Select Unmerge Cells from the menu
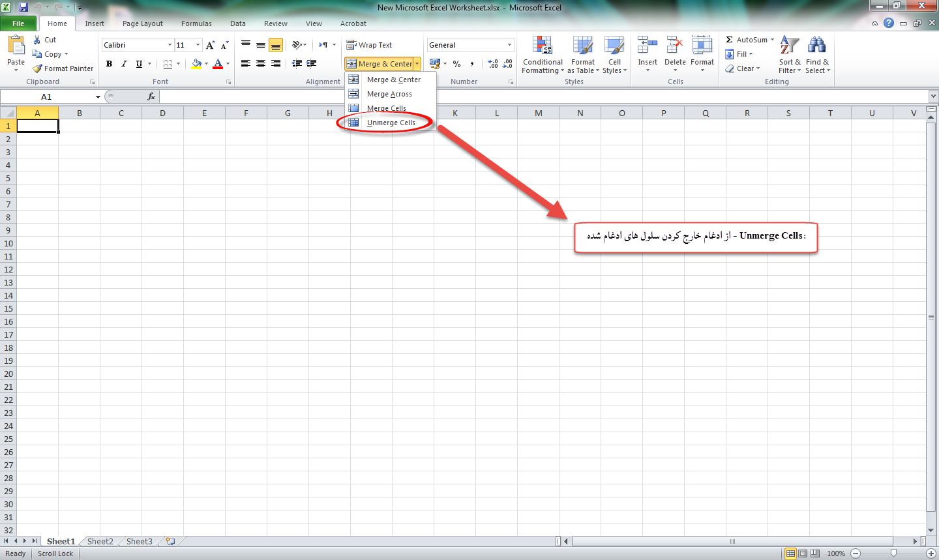The height and width of the screenshot is (560, 939). (391, 123)
